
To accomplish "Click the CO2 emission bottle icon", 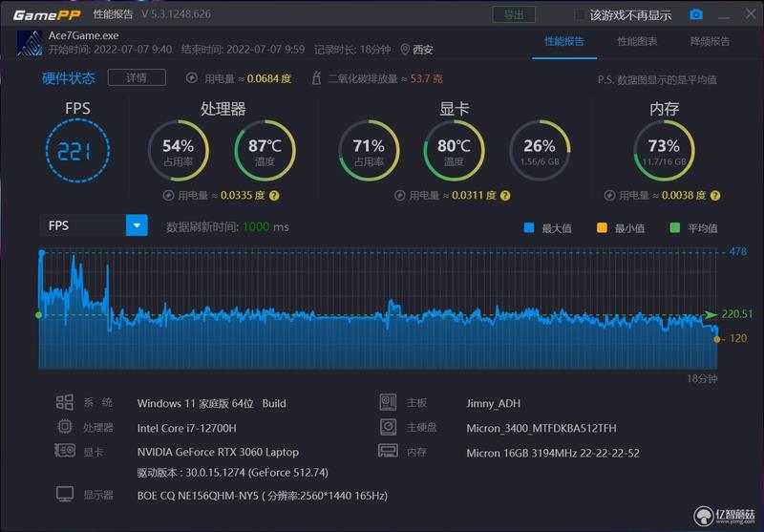I will (x=316, y=78).
